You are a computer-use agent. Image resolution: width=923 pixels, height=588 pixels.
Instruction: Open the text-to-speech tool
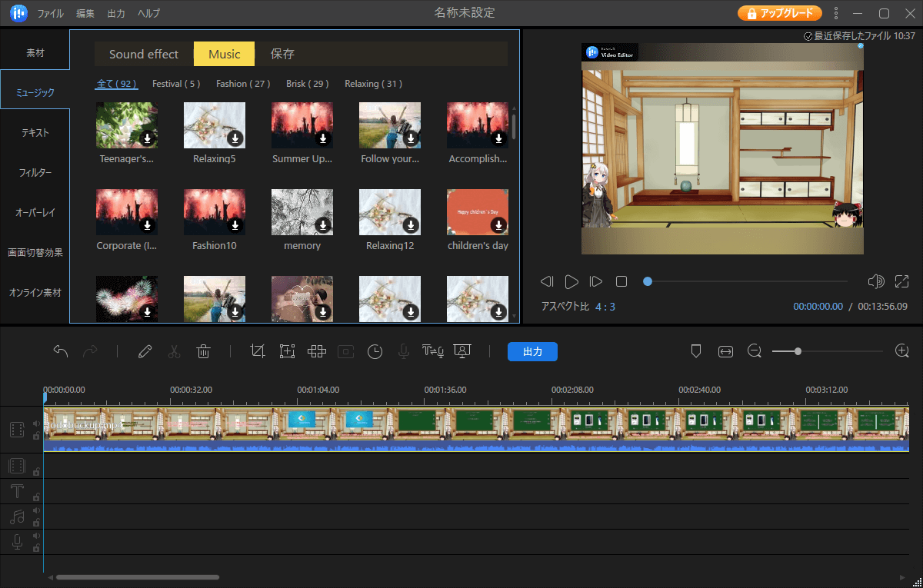432,350
